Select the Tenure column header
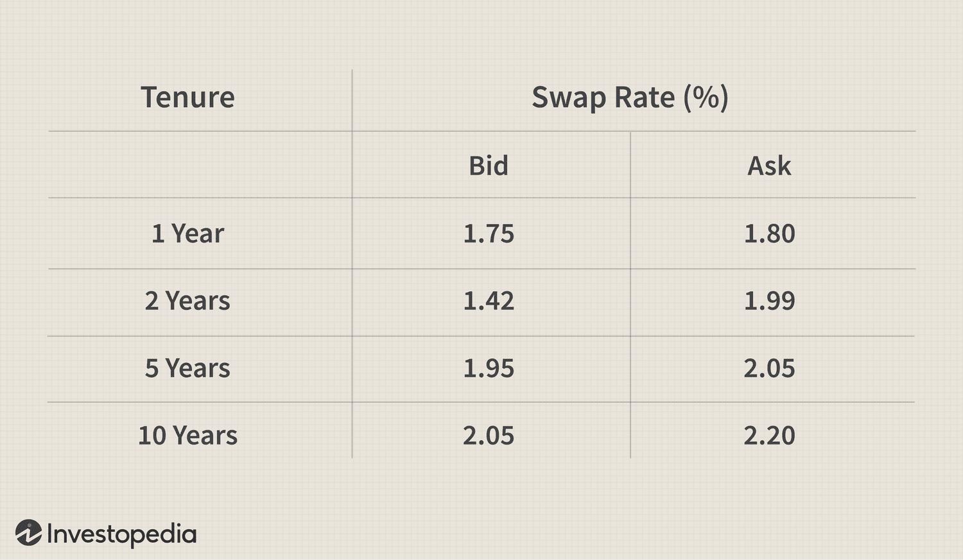Image resolution: width=963 pixels, height=560 pixels. click(x=188, y=98)
